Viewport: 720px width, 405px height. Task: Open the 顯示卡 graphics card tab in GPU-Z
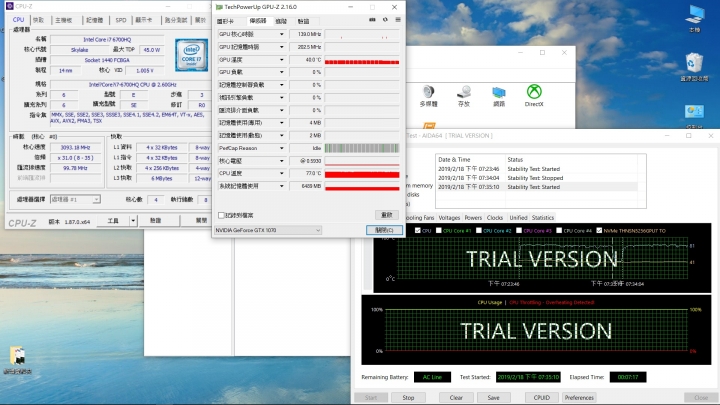pyautogui.click(x=225, y=21)
